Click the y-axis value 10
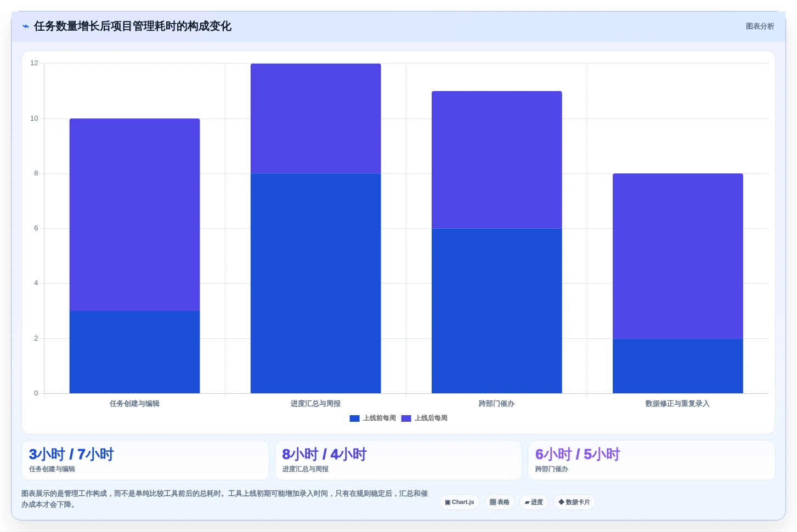This screenshot has width=797, height=532. (x=34, y=118)
